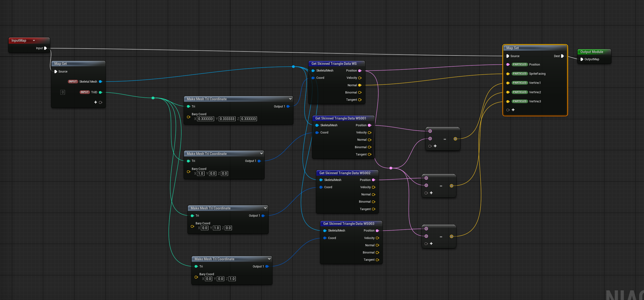
Task: Expand the Make Mesh Tri Coordinate node with X 1.0
Action: point(261,153)
